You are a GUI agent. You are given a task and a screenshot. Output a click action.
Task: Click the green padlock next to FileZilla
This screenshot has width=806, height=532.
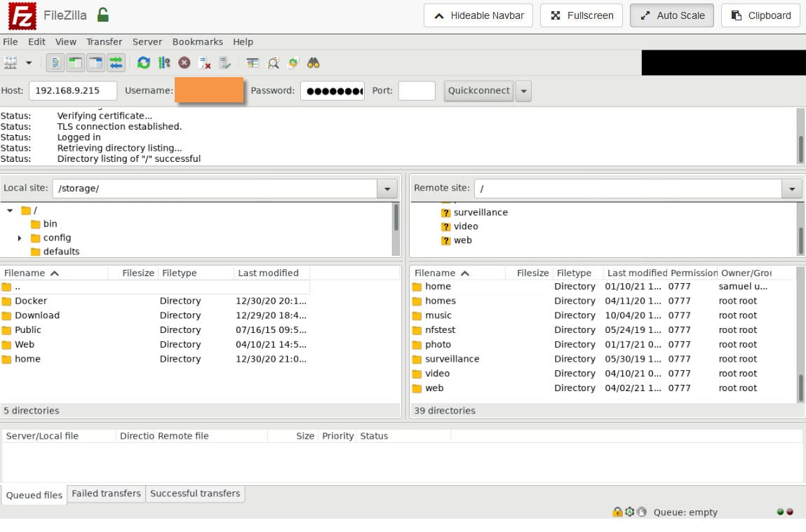103,15
